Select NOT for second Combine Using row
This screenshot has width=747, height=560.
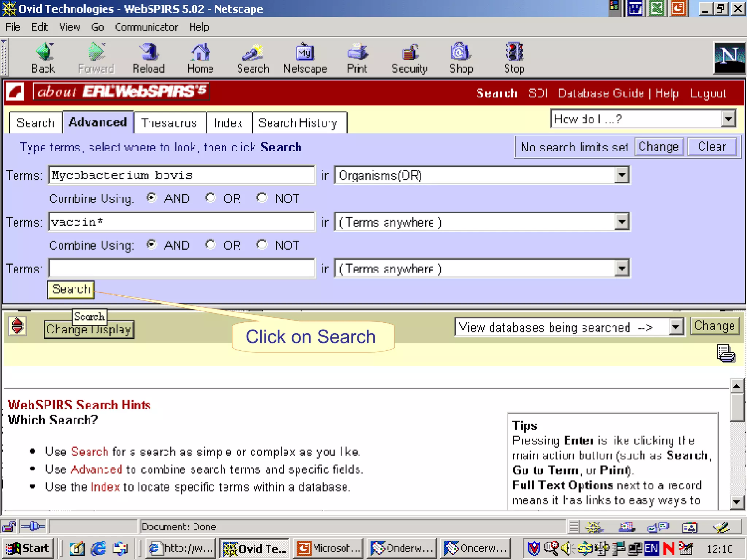[x=262, y=244]
